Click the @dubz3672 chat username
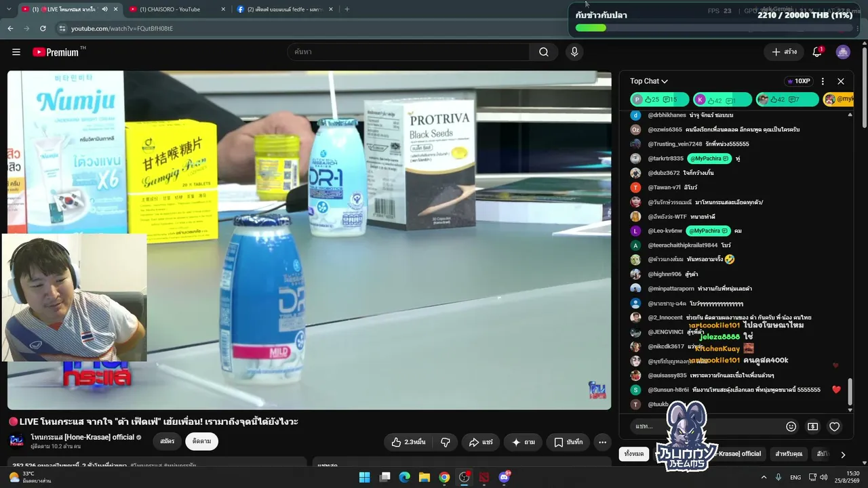868x488 pixels. [x=663, y=174]
